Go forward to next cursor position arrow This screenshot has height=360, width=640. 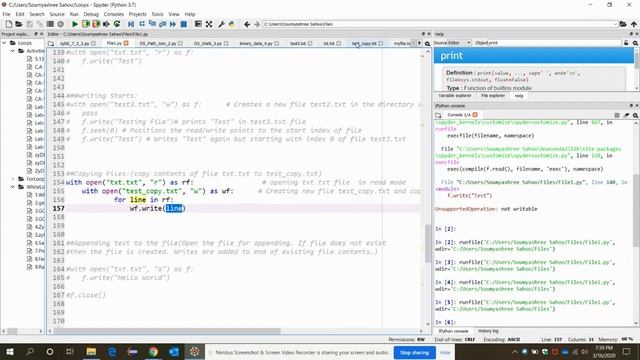[257, 24]
